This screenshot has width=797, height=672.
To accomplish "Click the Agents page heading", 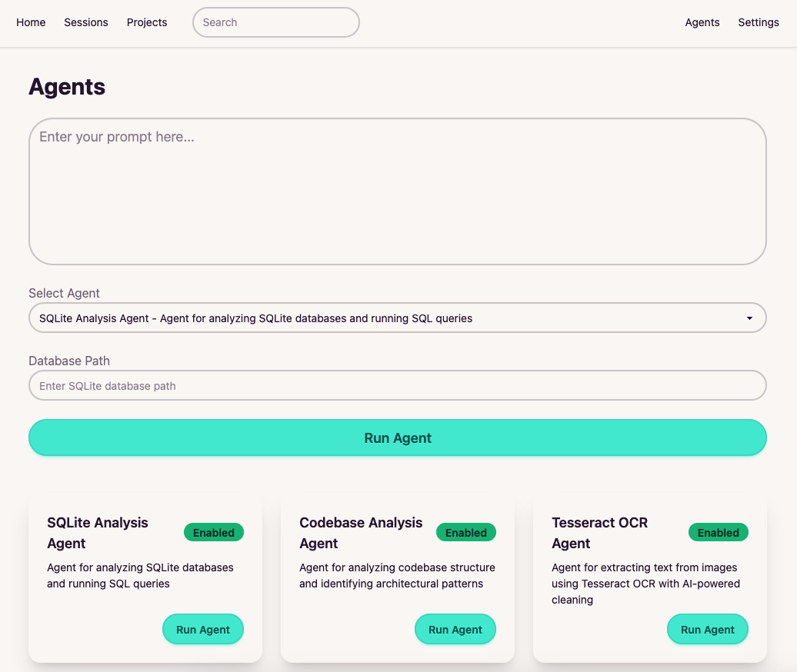I will pos(67,87).
